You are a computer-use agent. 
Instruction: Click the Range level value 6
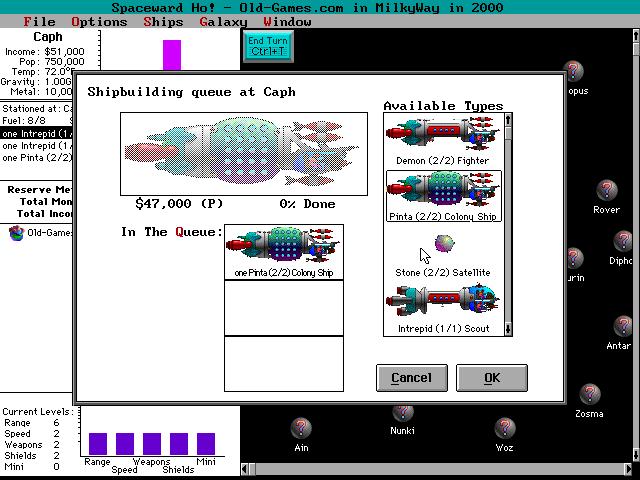click(x=56, y=423)
